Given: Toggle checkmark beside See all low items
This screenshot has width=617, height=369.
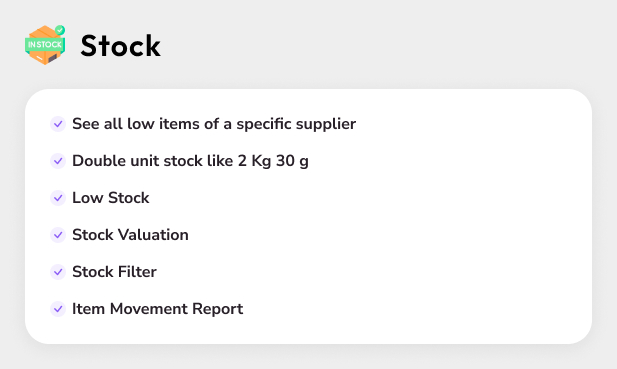Looking at the screenshot, I should (x=58, y=124).
